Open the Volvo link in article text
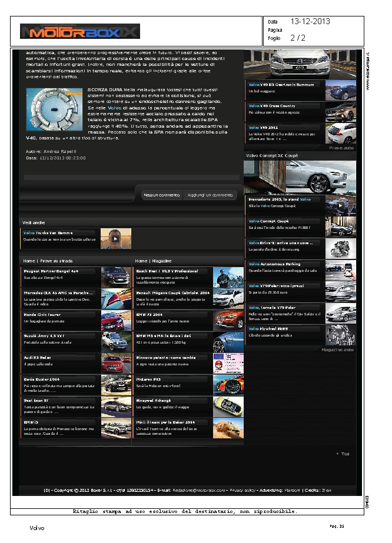Screen dimensions: 392x543 (x=114, y=108)
